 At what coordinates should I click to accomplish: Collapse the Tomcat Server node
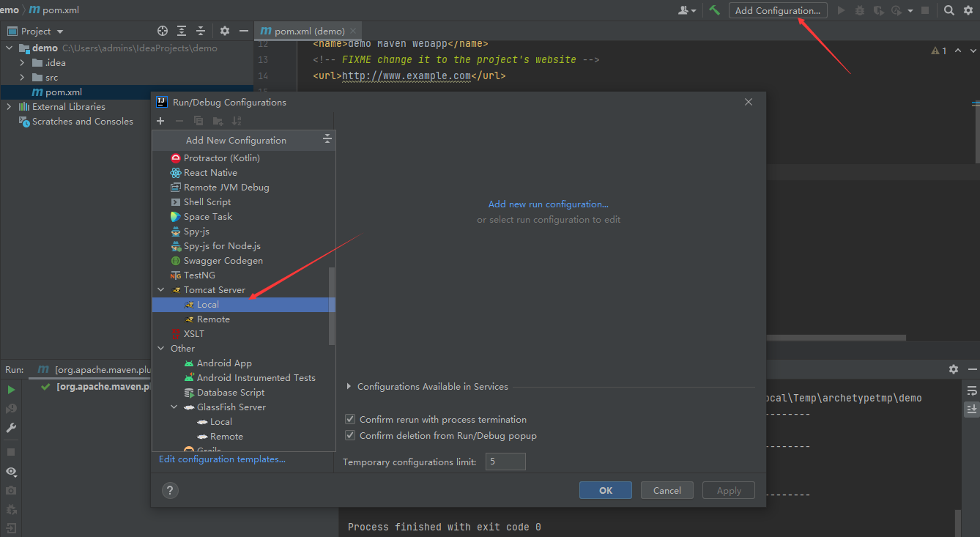pyautogui.click(x=161, y=290)
